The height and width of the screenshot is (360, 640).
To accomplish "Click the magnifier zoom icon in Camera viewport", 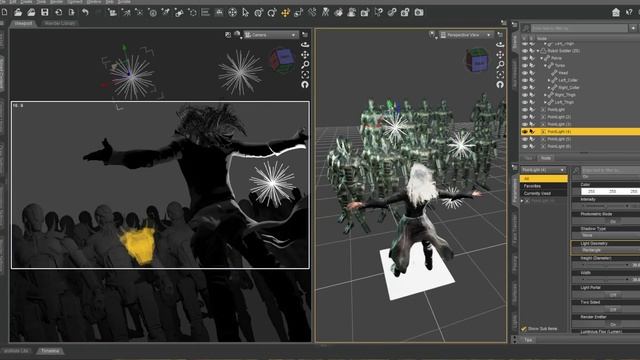I will click(305, 64).
